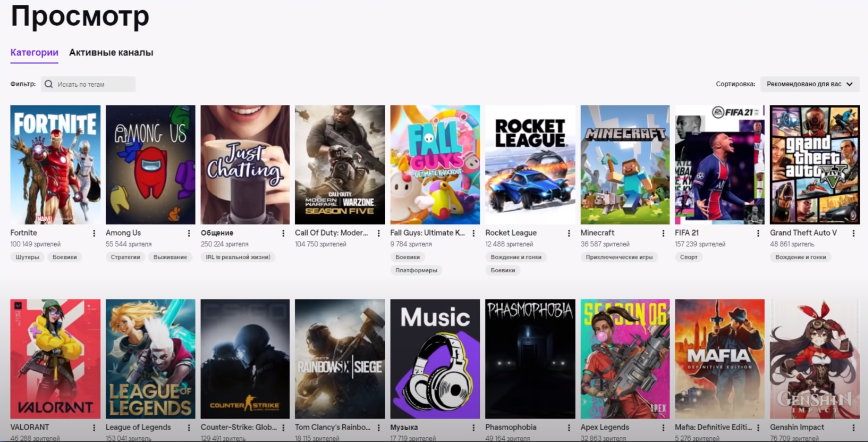Open the options menu for League of Legends
This screenshot has height=442, width=868.
pos(189,428)
